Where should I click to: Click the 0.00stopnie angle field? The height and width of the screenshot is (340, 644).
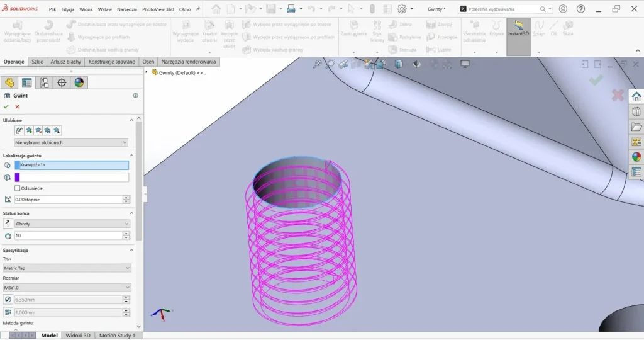(69, 200)
